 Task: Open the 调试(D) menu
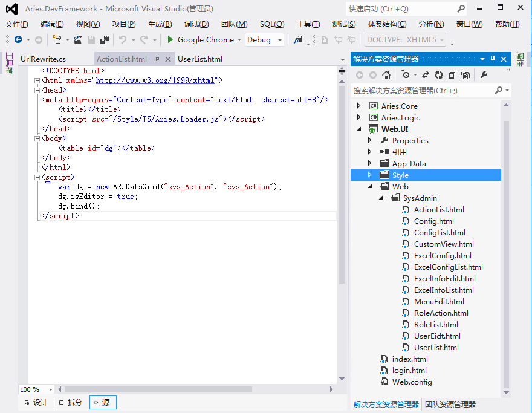click(196, 24)
